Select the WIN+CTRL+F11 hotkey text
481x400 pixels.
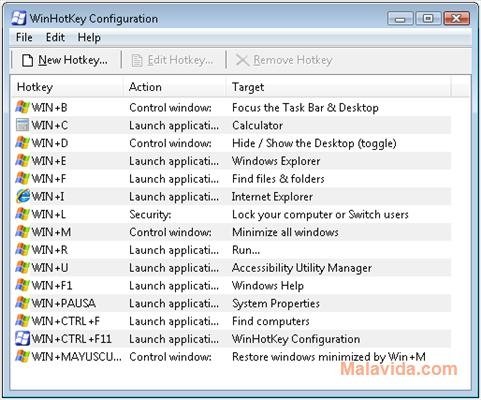(x=71, y=339)
